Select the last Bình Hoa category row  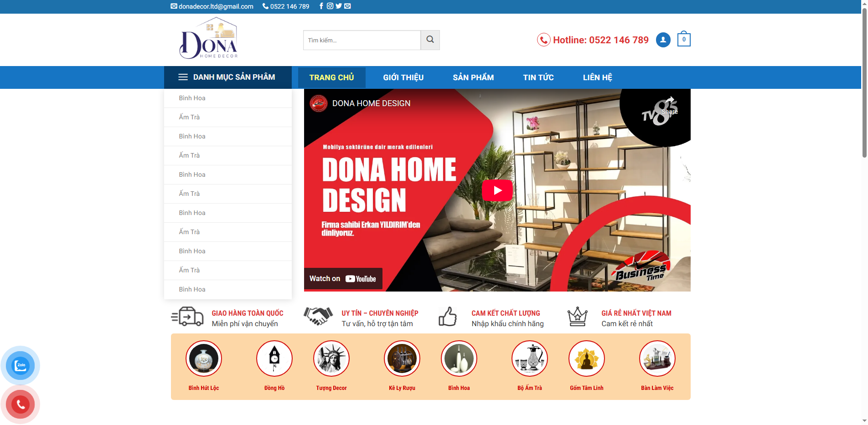pyautogui.click(x=228, y=289)
